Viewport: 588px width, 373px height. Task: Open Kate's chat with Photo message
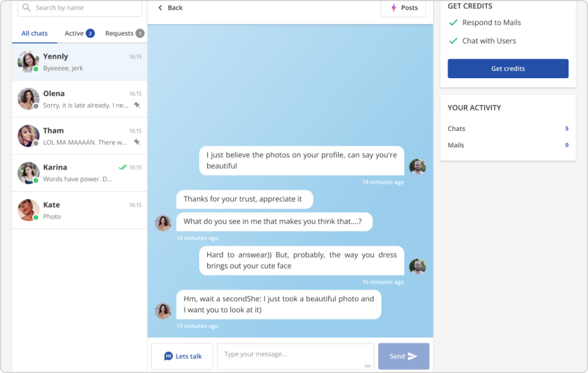pyautogui.click(x=79, y=210)
